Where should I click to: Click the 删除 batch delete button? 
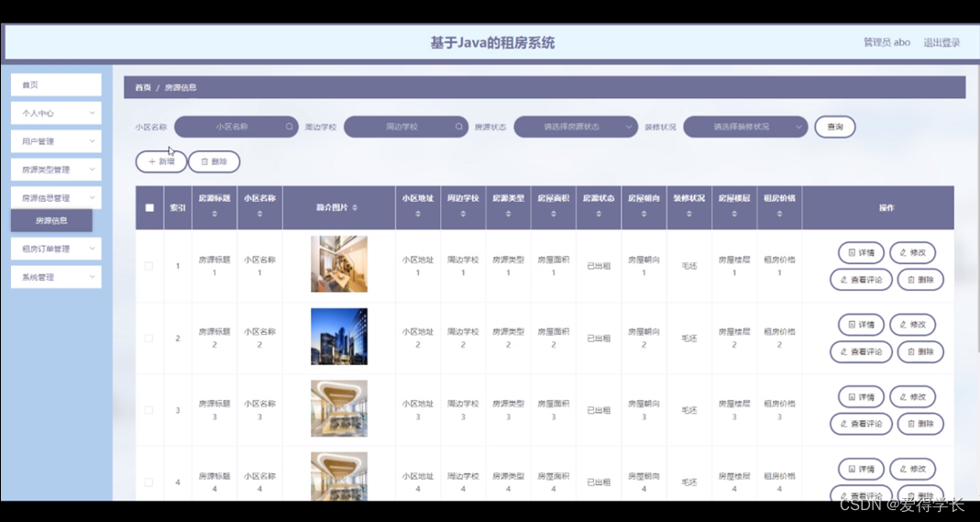pos(214,161)
